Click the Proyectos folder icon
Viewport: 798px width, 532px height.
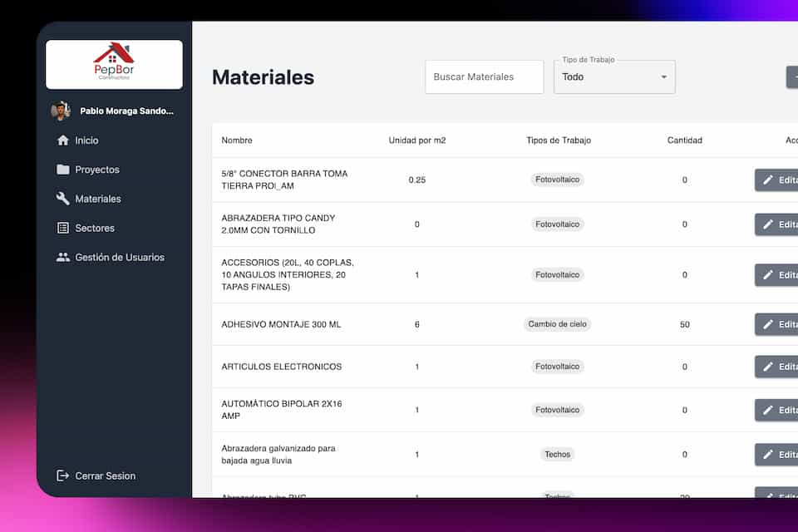[62, 169]
